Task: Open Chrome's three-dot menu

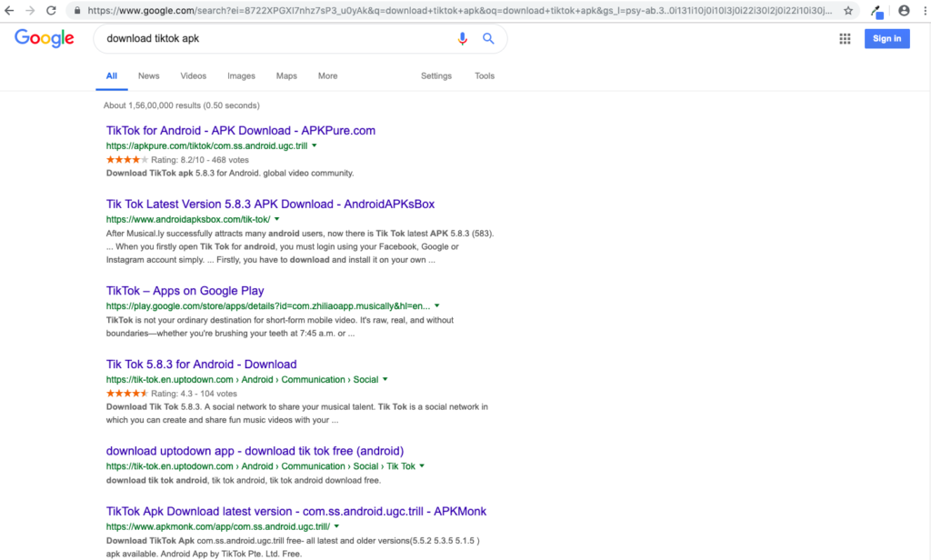Action: 925,11
